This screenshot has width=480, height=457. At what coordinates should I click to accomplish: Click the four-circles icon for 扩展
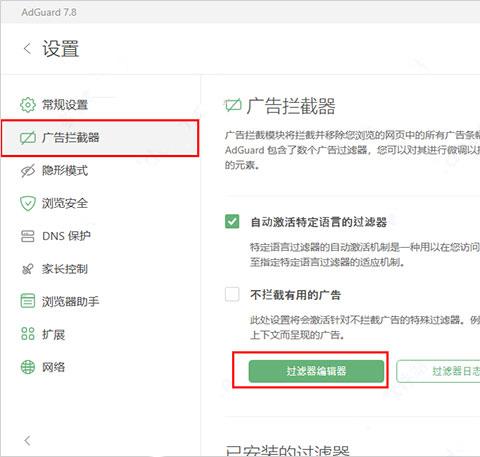click(x=28, y=334)
